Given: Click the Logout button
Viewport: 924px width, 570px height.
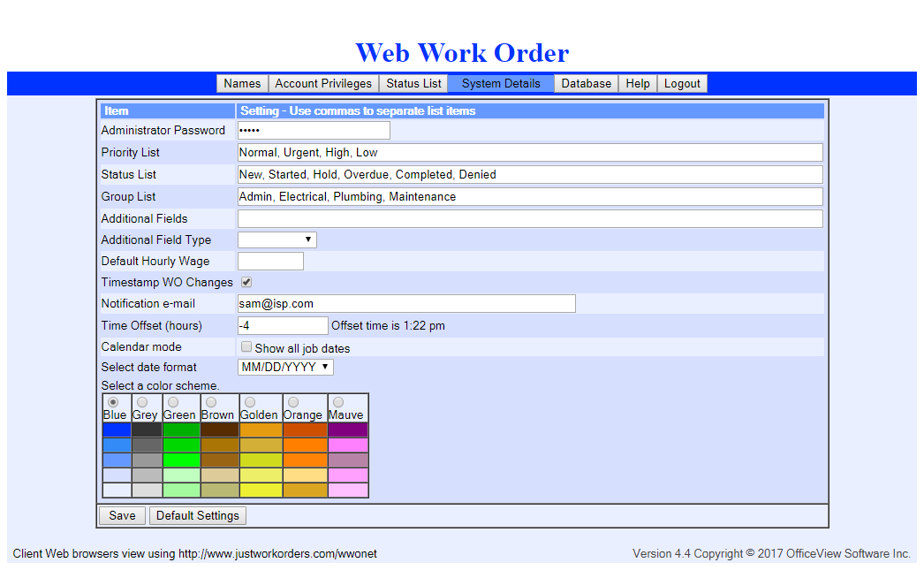Looking at the screenshot, I should [x=682, y=84].
